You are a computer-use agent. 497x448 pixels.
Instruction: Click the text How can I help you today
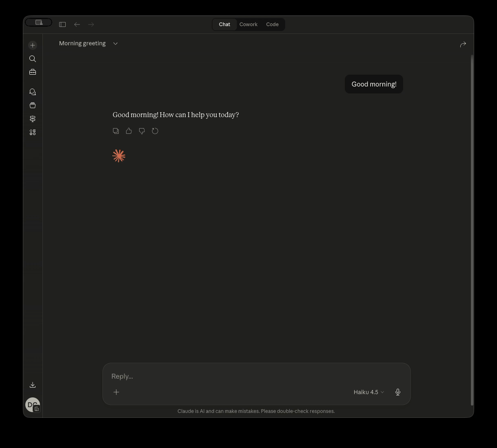coord(199,115)
